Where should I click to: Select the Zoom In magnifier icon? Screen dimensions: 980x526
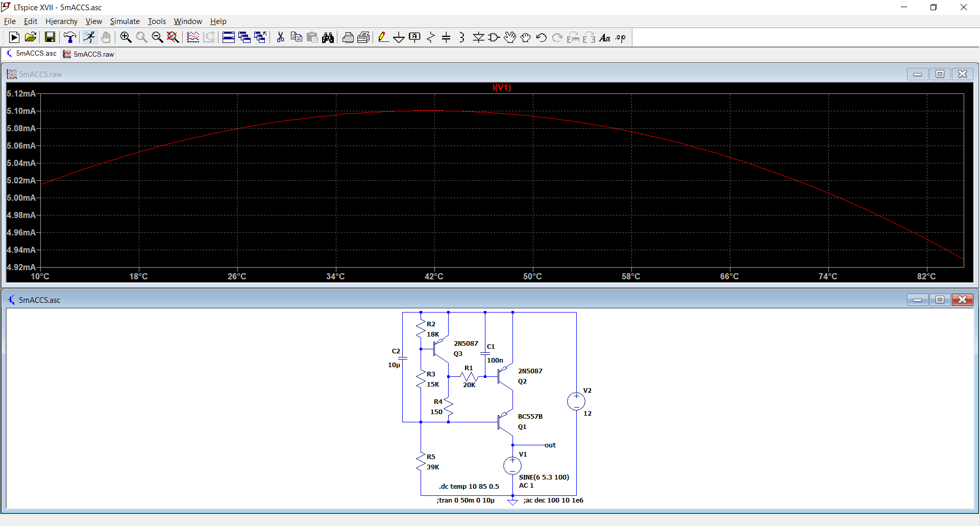click(x=126, y=37)
